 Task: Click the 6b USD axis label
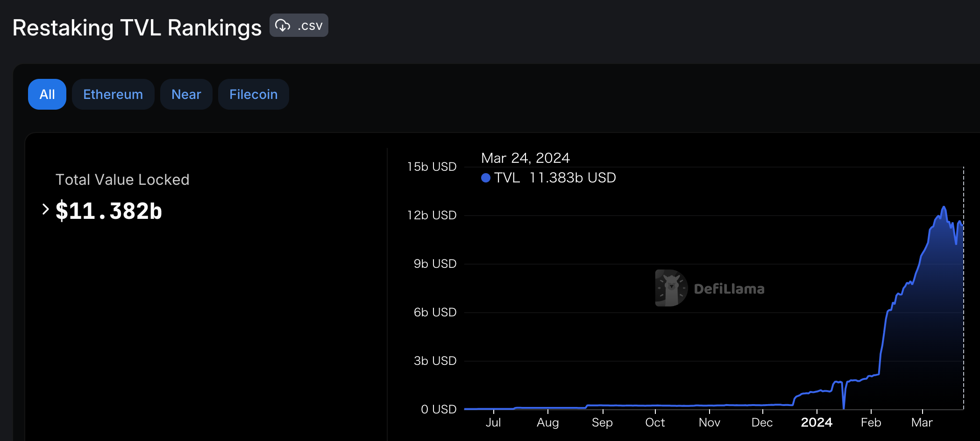[435, 312]
